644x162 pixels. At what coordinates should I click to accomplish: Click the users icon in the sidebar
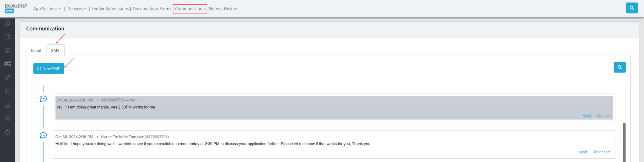pyautogui.click(x=8, y=23)
